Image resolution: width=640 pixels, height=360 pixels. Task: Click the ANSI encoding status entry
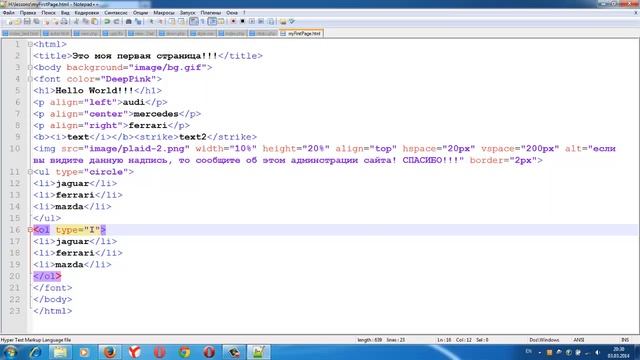tap(579, 340)
